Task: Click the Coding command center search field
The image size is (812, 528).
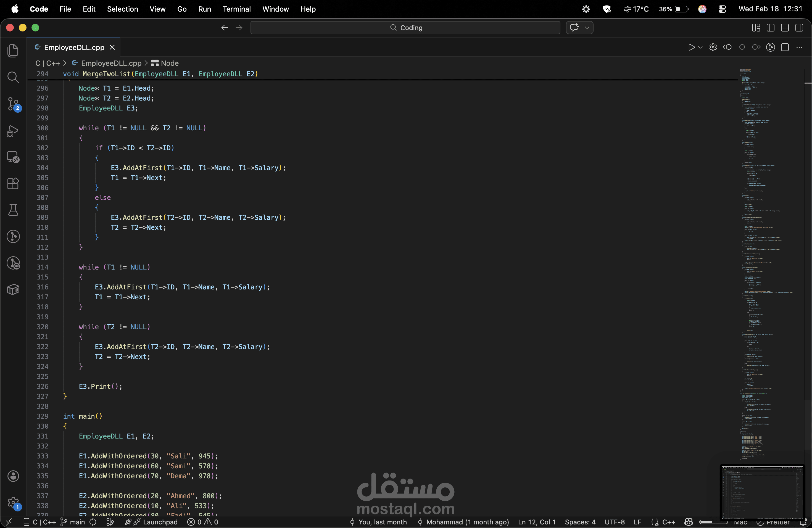Action: tap(405, 28)
